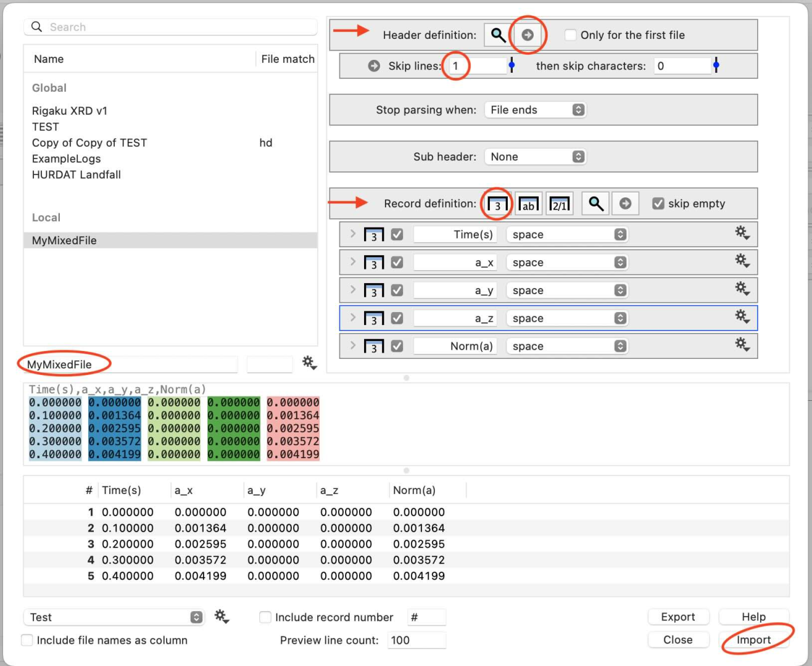Image resolution: width=812 pixels, height=666 pixels.
Task: Change the Sub header dropdown from None
Action: (x=534, y=157)
